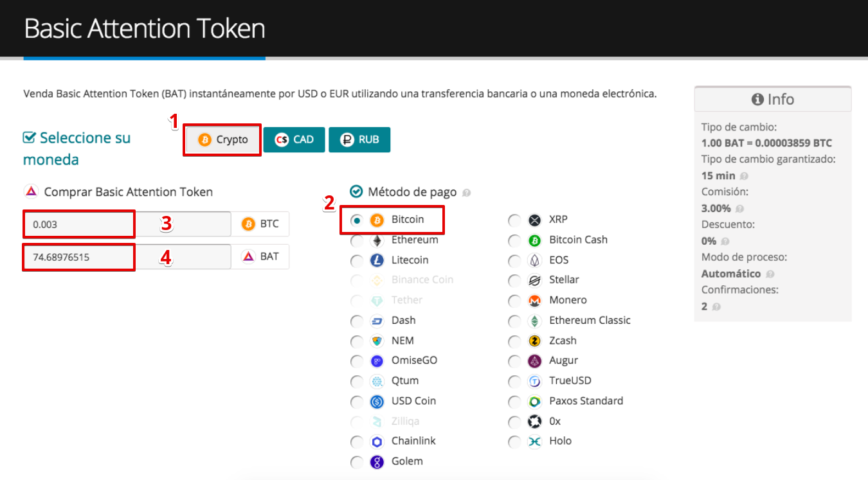
Task: Select the OmiseGO radio button
Action: coord(357,360)
